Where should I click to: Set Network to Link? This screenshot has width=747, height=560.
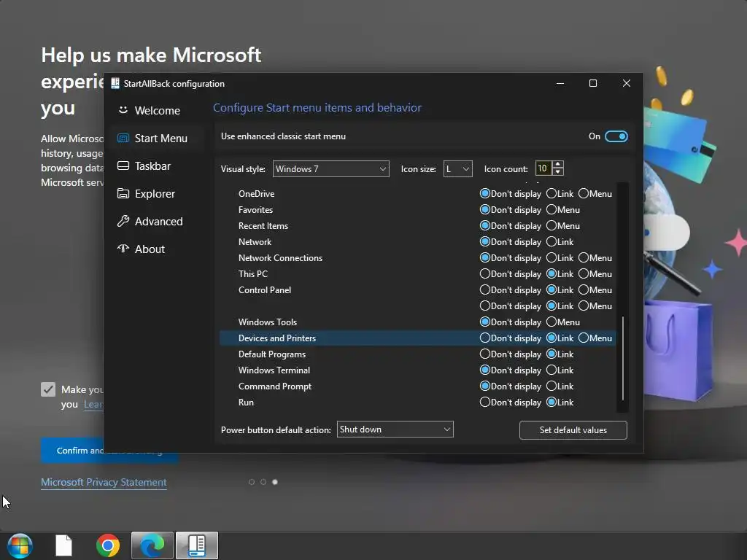click(560, 242)
